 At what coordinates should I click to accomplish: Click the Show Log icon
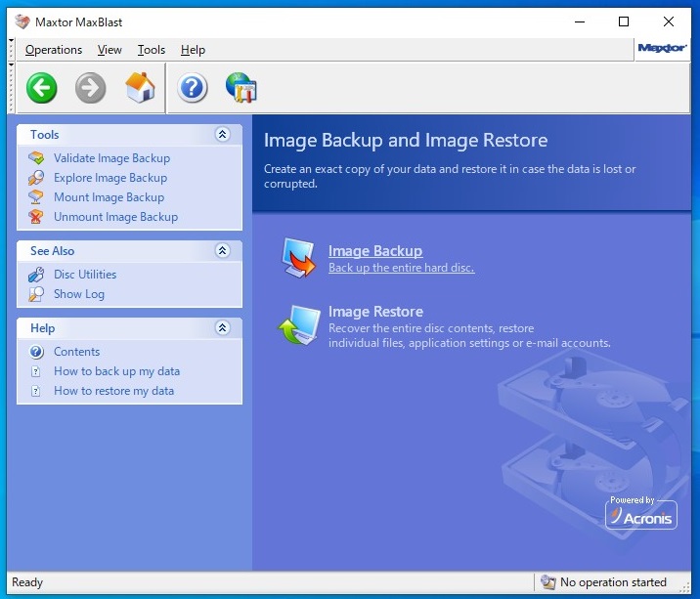pos(36,294)
